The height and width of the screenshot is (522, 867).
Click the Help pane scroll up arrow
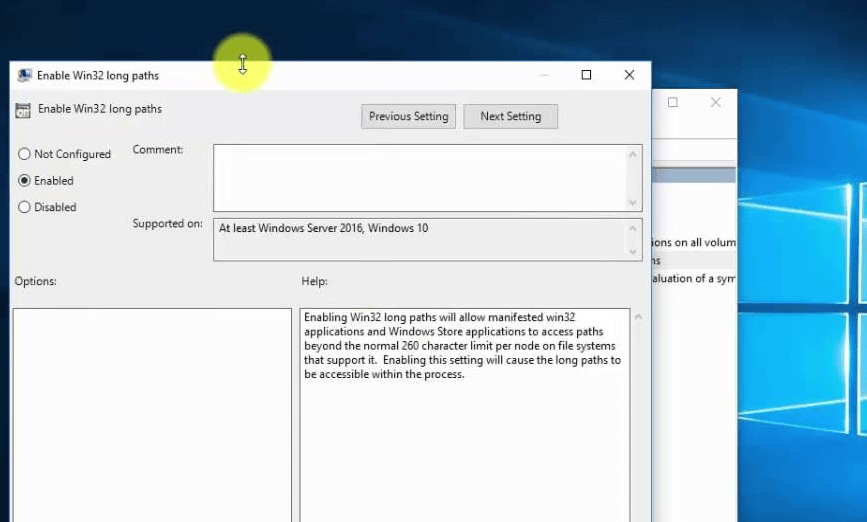(x=638, y=317)
